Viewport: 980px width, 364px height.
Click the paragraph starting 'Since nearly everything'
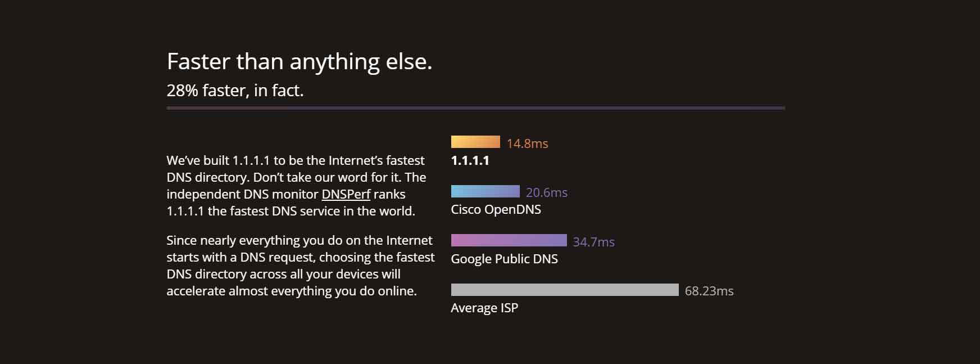click(301, 266)
